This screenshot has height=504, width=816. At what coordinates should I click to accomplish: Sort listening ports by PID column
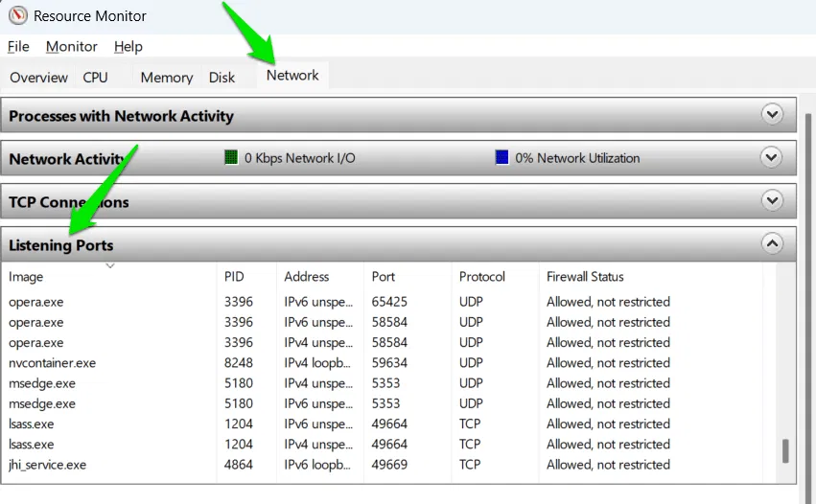234,277
